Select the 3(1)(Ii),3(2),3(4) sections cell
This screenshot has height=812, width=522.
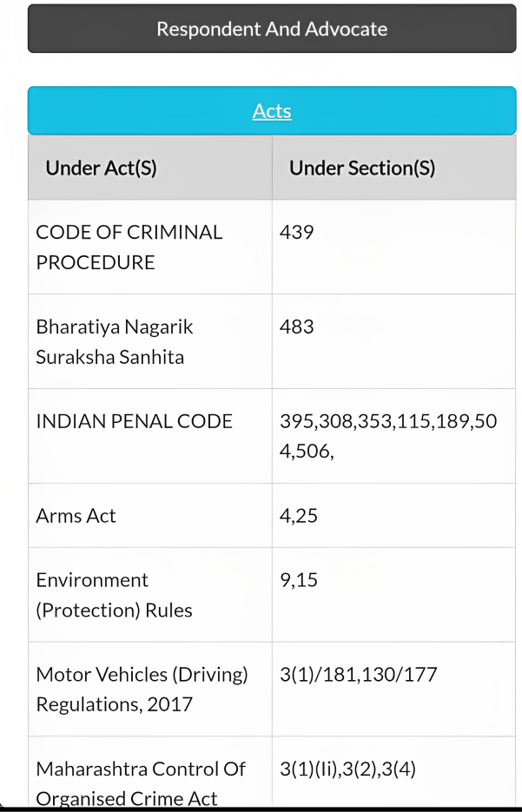(x=347, y=769)
